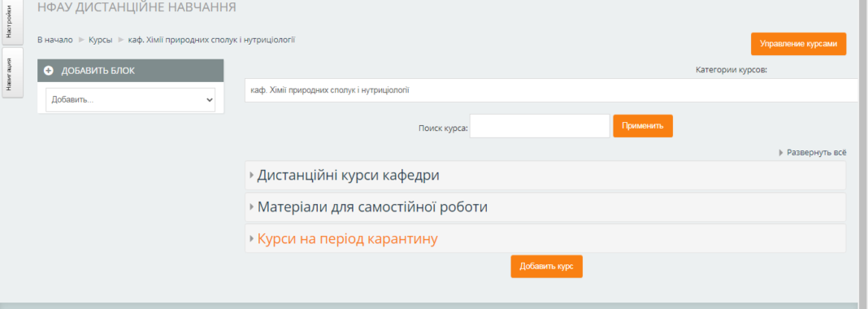
Task: Click the Добавить курс button
Action: tap(546, 267)
